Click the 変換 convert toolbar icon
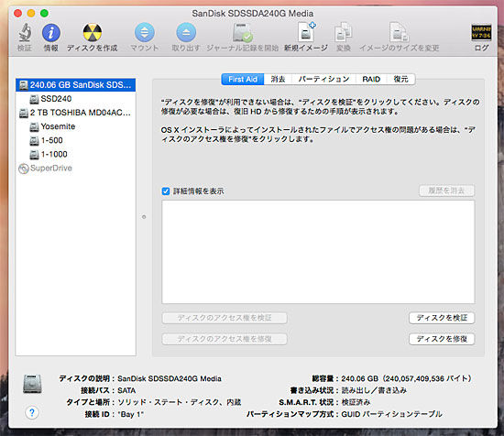This screenshot has width=504, height=436. [x=343, y=32]
